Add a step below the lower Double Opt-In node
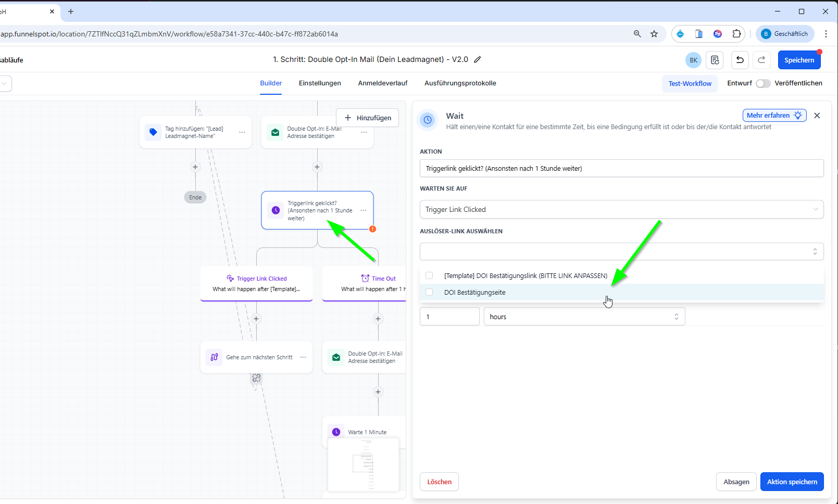The width and height of the screenshot is (838, 504). click(378, 392)
